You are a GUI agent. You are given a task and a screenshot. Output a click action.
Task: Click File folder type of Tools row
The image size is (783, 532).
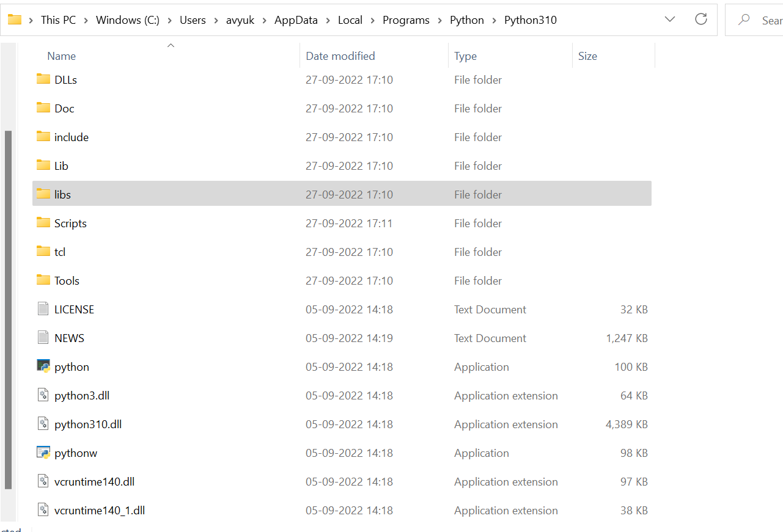point(478,281)
